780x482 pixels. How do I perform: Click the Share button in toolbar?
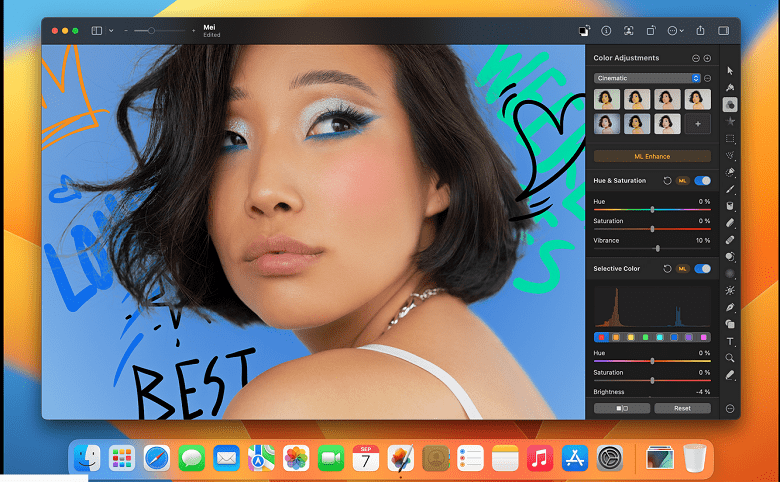(700, 31)
